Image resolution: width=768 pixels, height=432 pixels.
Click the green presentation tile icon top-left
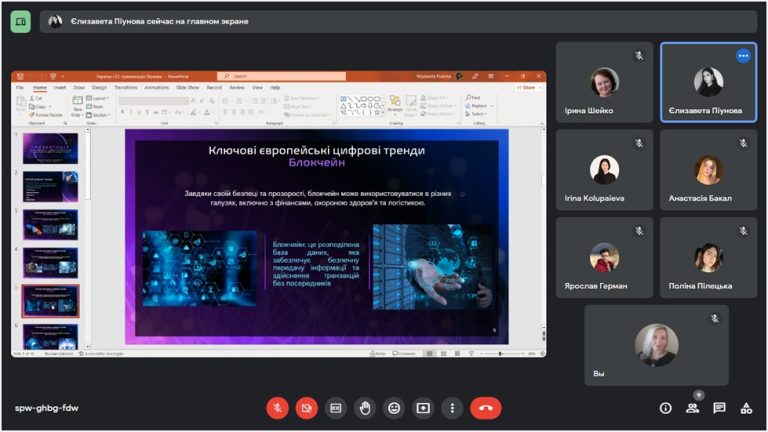21,22
